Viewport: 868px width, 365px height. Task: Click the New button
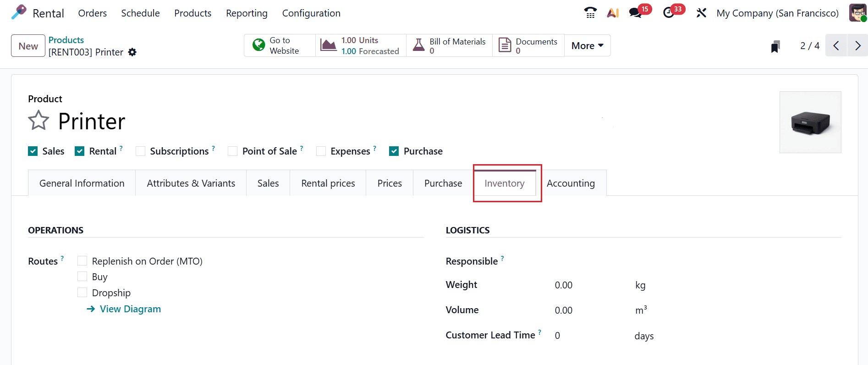click(x=28, y=46)
